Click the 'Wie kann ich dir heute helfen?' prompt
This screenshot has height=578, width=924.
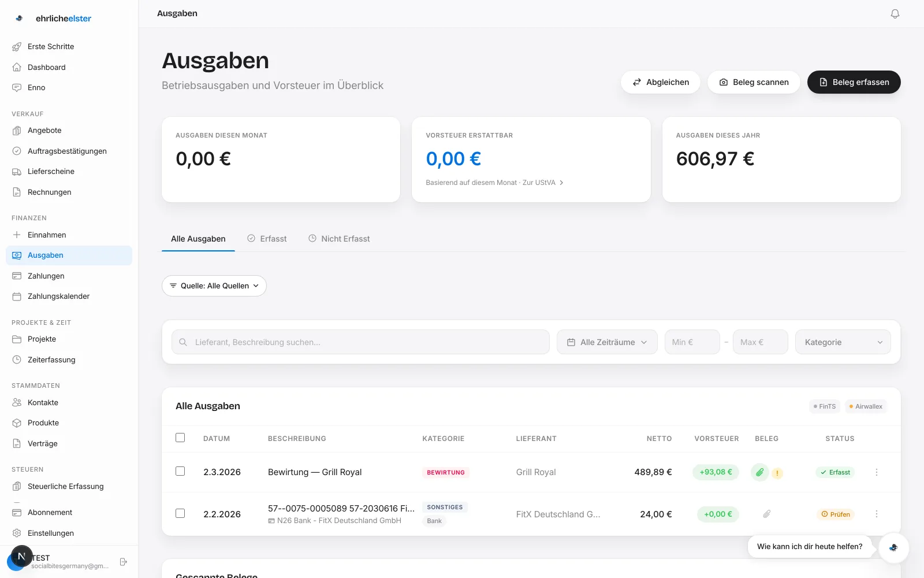point(810,546)
